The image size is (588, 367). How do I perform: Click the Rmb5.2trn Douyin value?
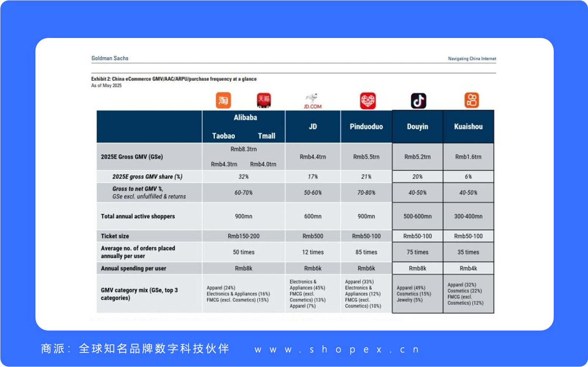pyautogui.click(x=418, y=157)
